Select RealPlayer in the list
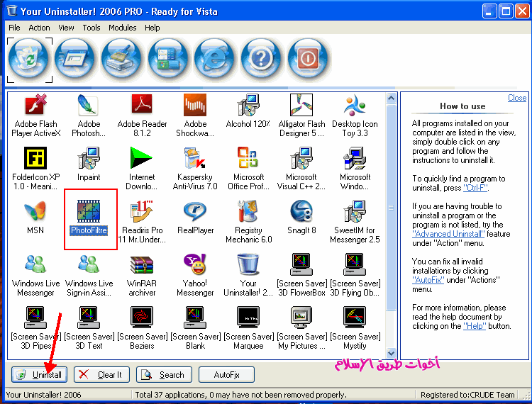The height and width of the screenshot is (404, 532). 195,218
